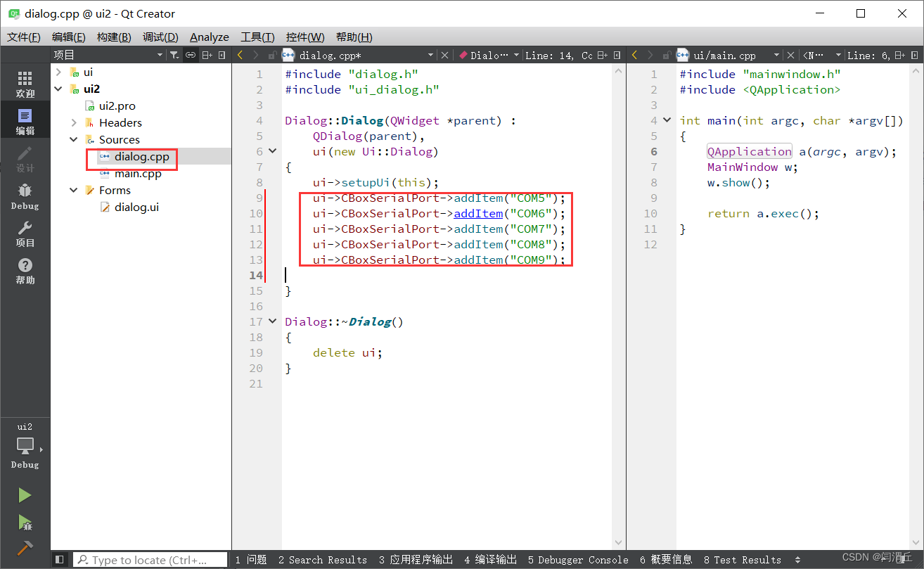Go back in dialog.cpp editor
This screenshot has height=569, width=924.
point(240,55)
